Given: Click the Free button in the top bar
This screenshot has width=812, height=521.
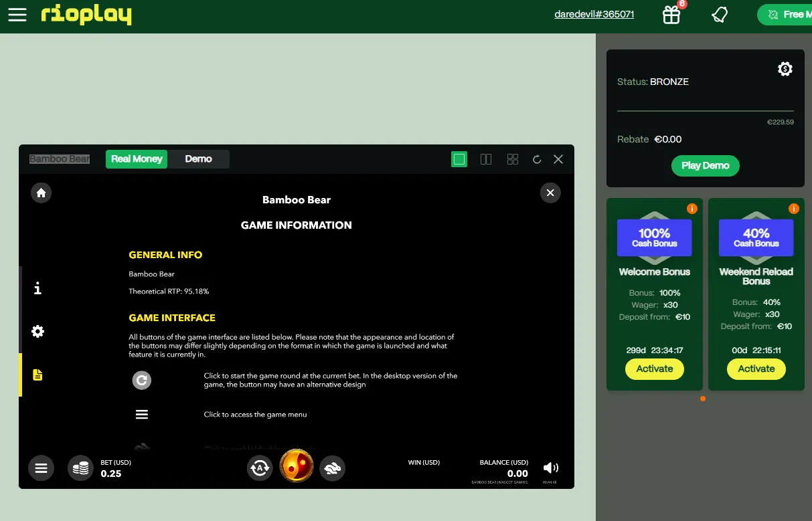Looking at the screenshot, I should pos(785,15).
